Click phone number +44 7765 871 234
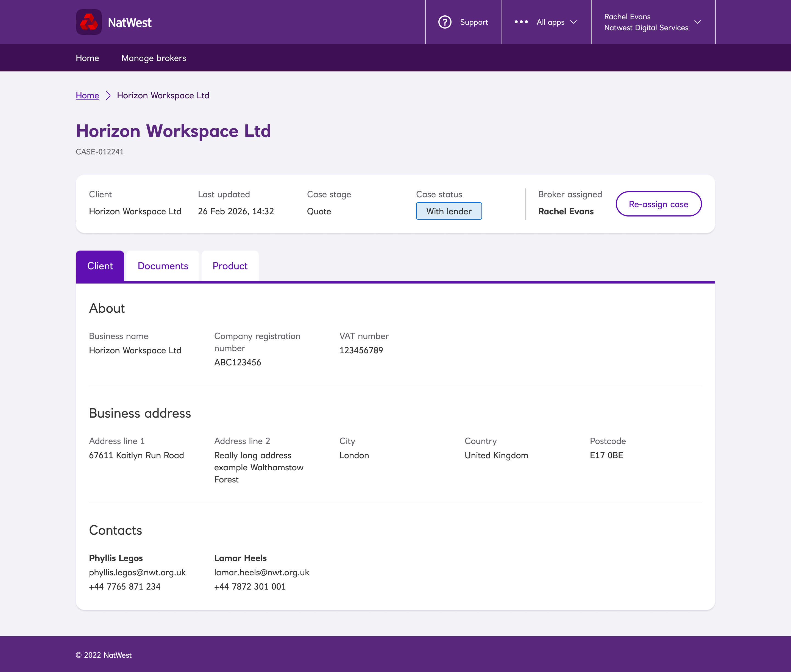 [x=124, y=587]
